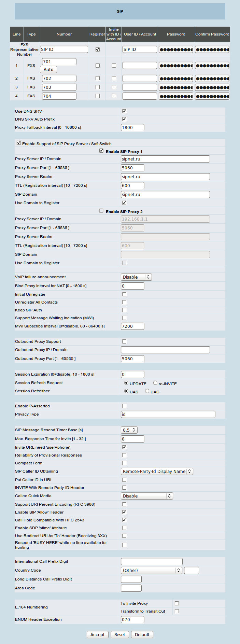Click Max. Response Time for Invite field
Screen dimensions: 240x644
tap(132, 439)
